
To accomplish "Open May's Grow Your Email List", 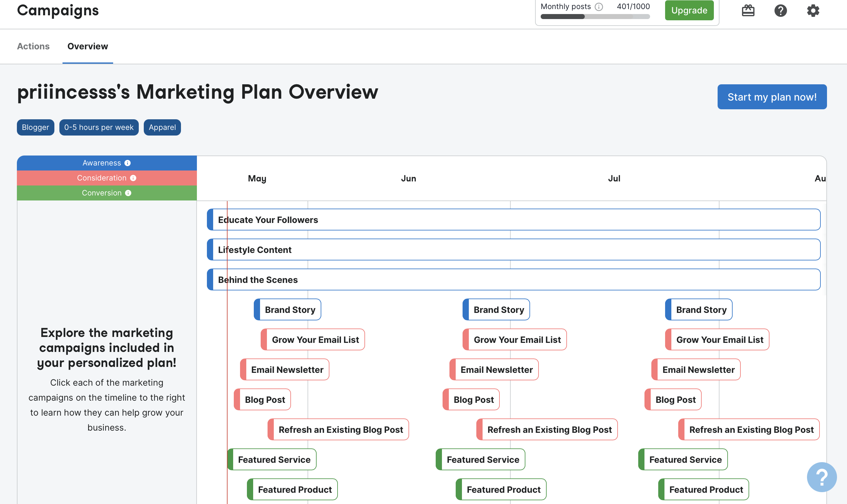I will point(313,340).
